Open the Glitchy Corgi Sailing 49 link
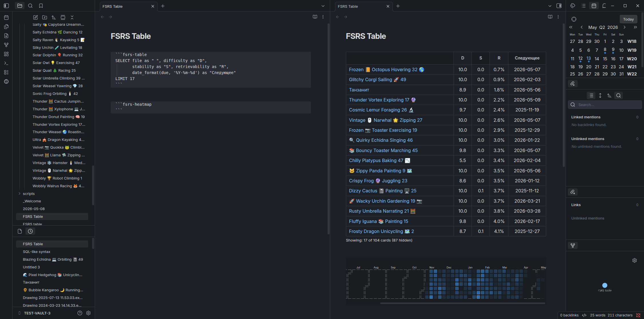The height and width of the screenshot is (319, 644). (x=377, y=79)
